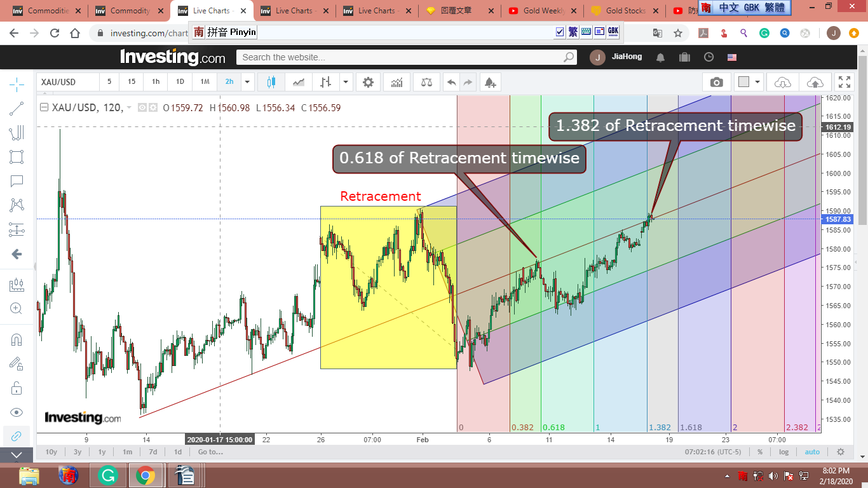Click the camera snapshot icon
Image resolution: width=868 pixels, height=488 pixels.
[716, 82]
